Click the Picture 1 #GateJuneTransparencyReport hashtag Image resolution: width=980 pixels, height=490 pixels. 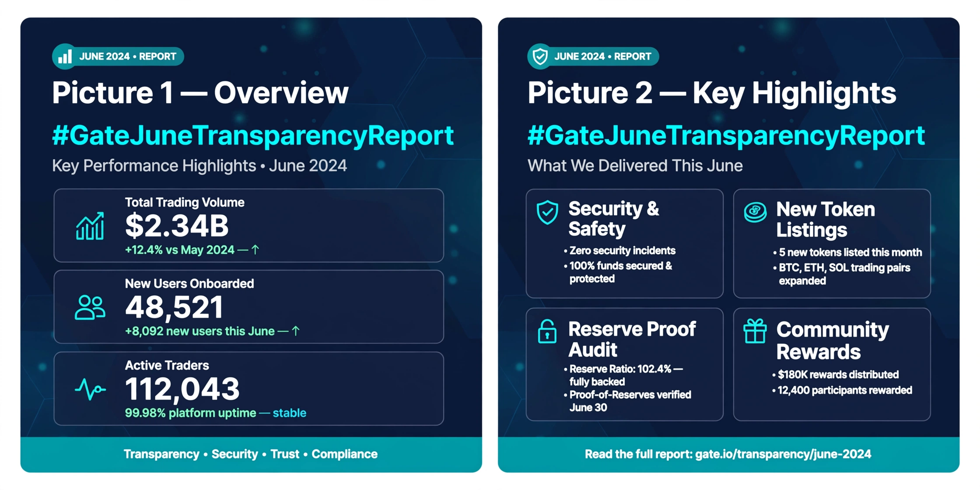253,135
